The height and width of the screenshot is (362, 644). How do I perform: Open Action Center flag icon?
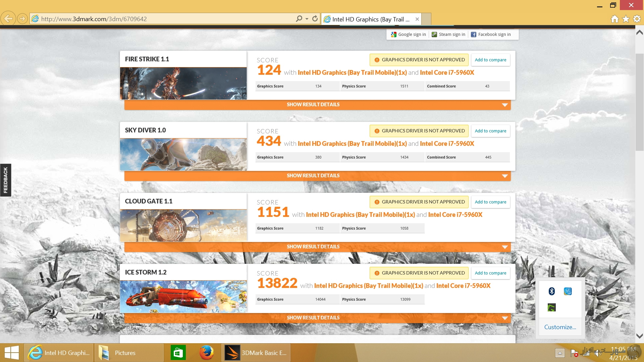[574, 353]
